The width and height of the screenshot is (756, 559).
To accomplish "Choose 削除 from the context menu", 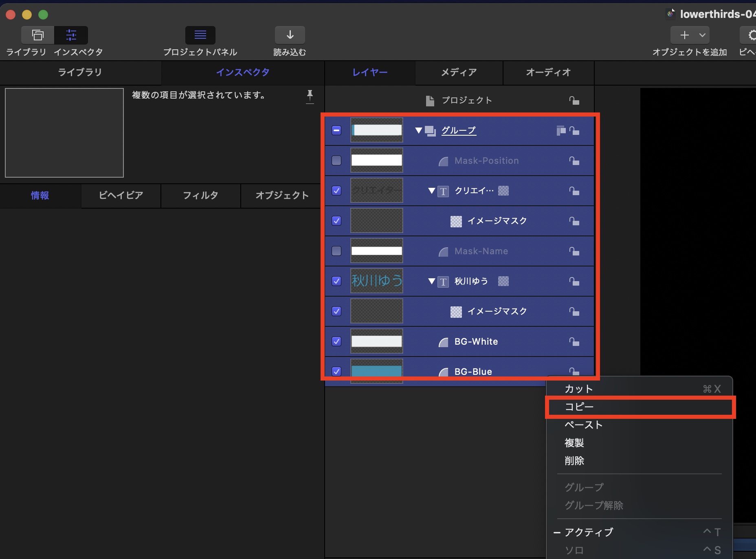I will pos(639,460).
